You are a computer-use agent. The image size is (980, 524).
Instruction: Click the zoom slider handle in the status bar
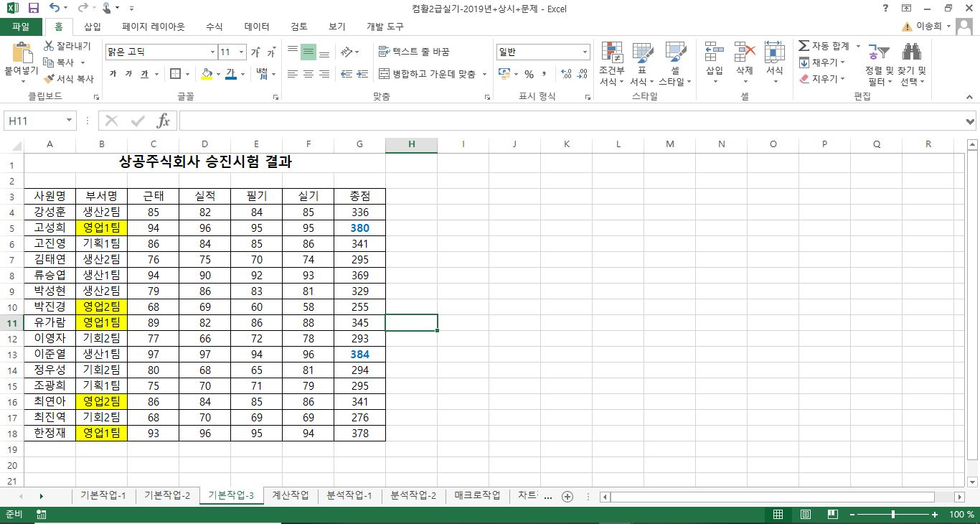tap(892, 515)
